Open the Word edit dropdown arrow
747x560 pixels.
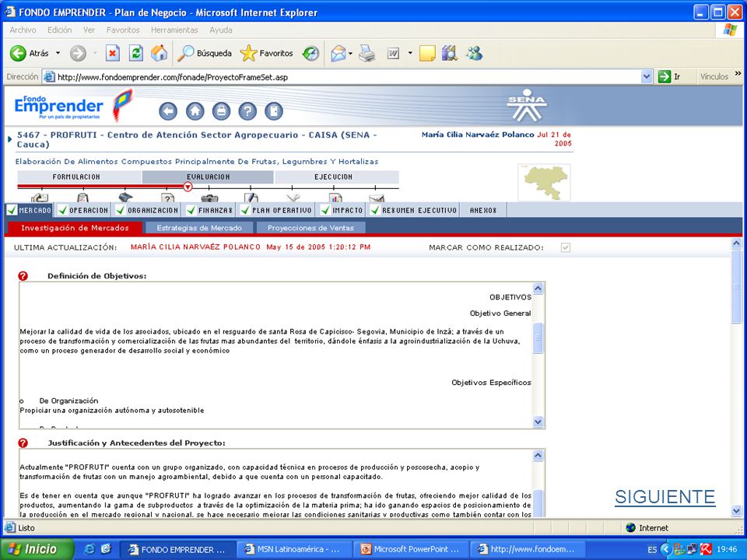[x=410, y=53]
